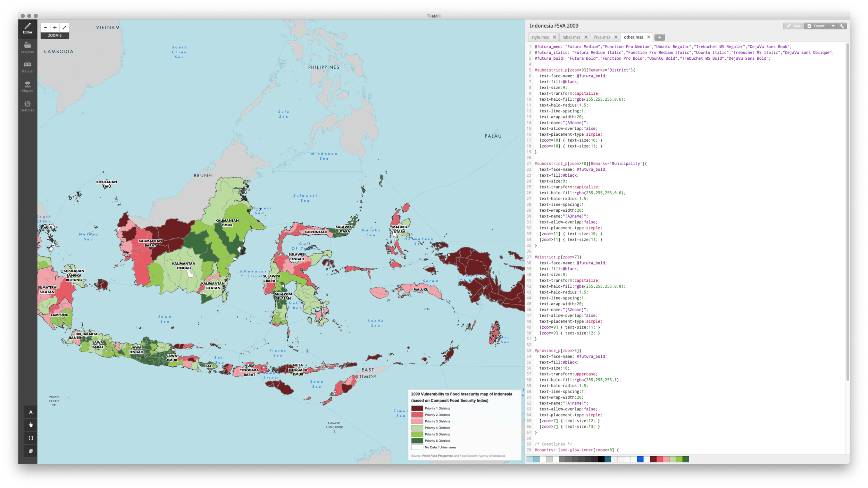Switch to the style.mss tab
This screenshot has height=488, width=868.
tap(540, 37)
